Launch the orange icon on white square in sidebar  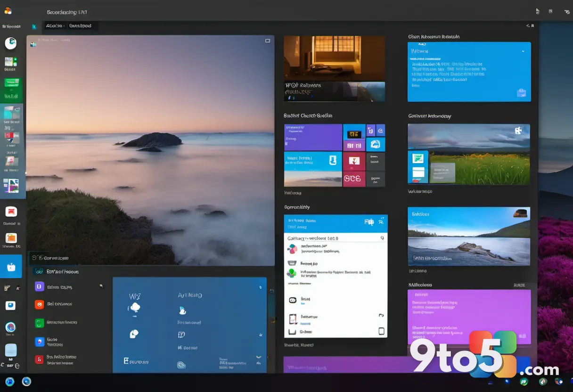click(x=11, y=238)
